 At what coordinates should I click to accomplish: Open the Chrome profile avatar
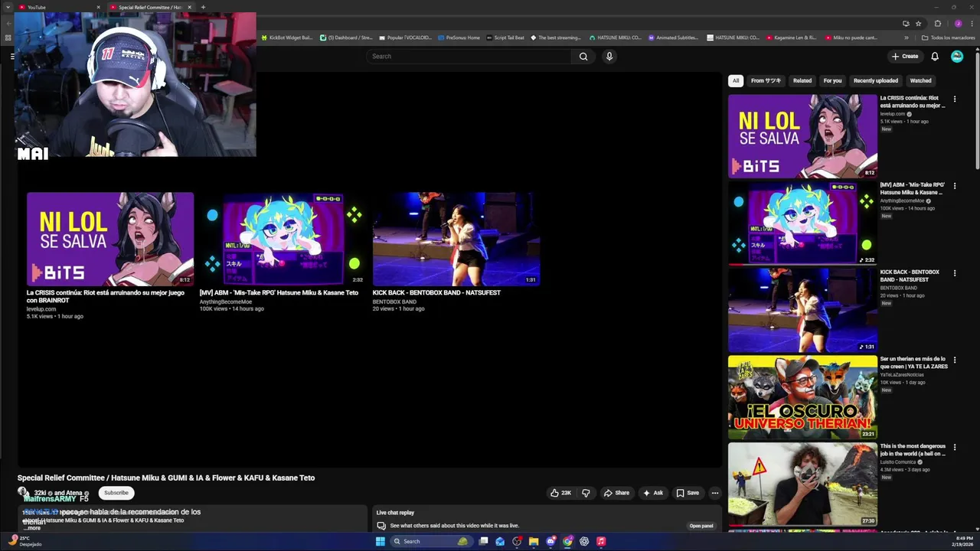tap(958, 23)
